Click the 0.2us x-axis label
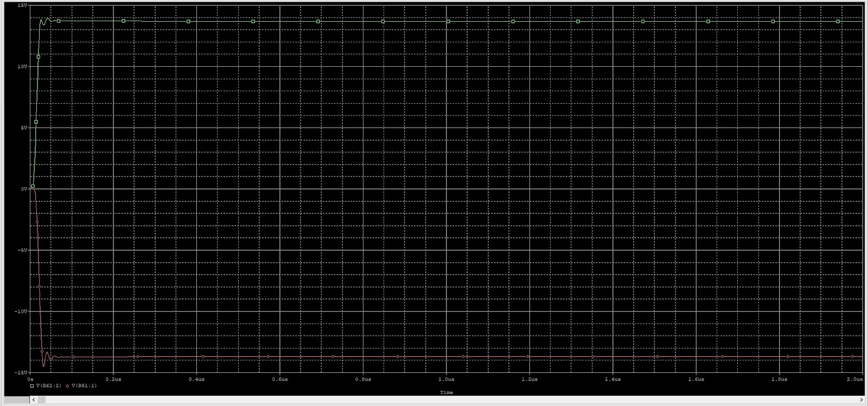 pyautogui.click(x=113, y=379)
